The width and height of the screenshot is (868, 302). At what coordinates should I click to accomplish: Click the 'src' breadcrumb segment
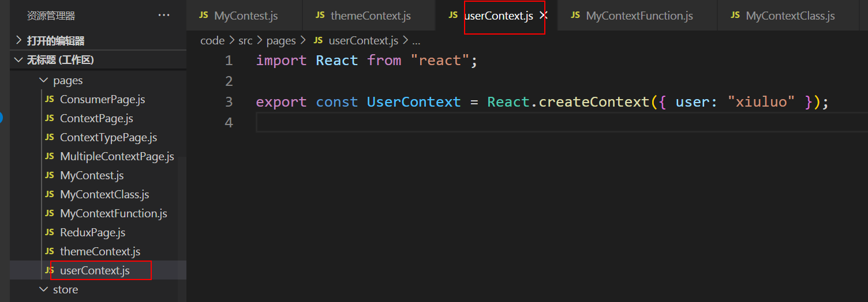click(245, 41)
